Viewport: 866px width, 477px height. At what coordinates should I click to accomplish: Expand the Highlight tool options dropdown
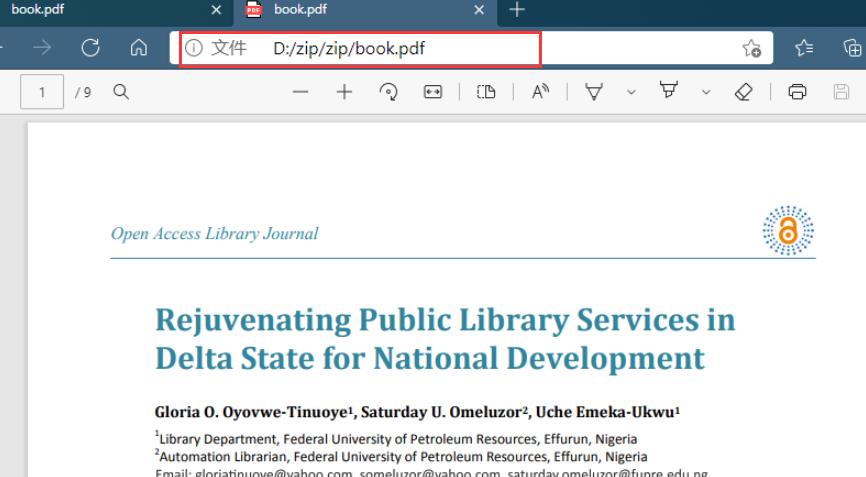(x=706, y=92)
